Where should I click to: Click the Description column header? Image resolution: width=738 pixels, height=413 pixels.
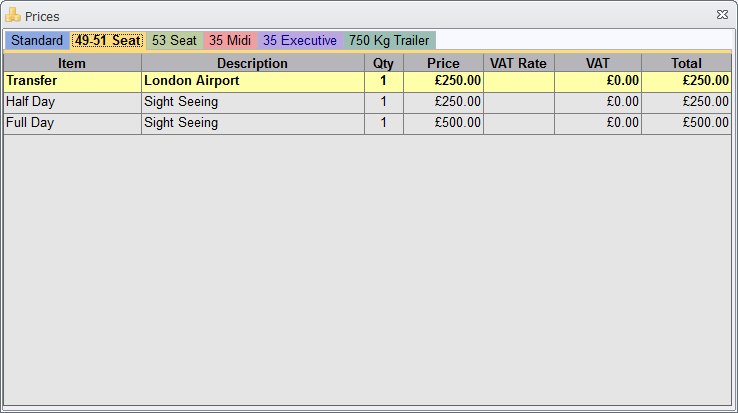(253, 63)
